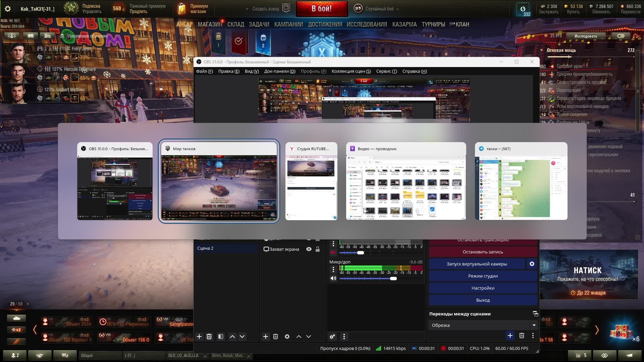Open source properties gear in OBS sources toolbar
644x362 pixels.
click(287, 337)
